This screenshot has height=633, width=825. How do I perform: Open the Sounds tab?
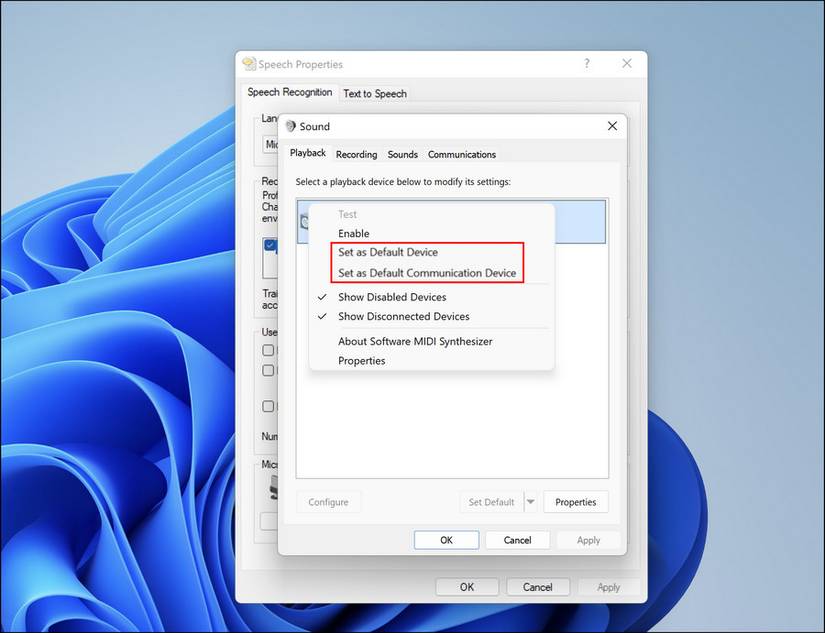tap(402, 154)
